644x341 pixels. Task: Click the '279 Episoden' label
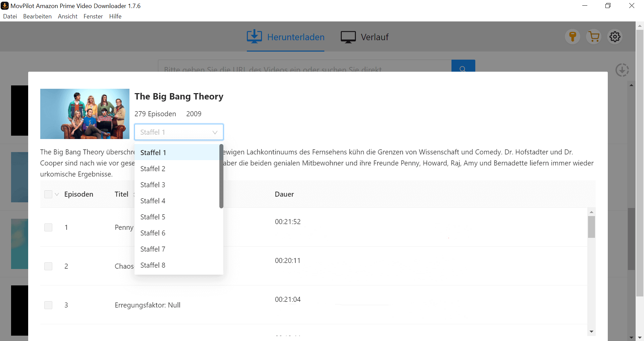tap(155, 114)
